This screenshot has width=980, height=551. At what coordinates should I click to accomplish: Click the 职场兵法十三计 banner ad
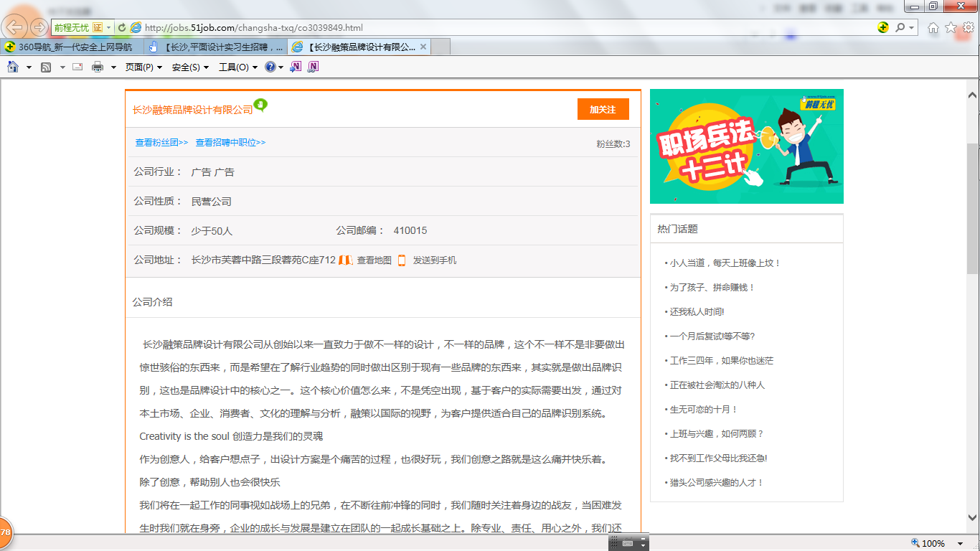(x=747, y=146)
